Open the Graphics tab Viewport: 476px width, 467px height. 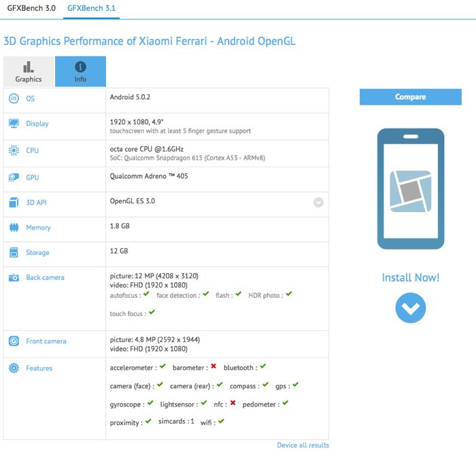coord(29,71)
